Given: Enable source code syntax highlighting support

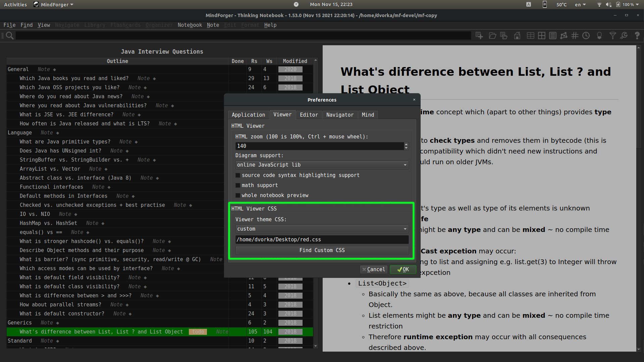Looking at the screenshot, I should tap(238, 175).
